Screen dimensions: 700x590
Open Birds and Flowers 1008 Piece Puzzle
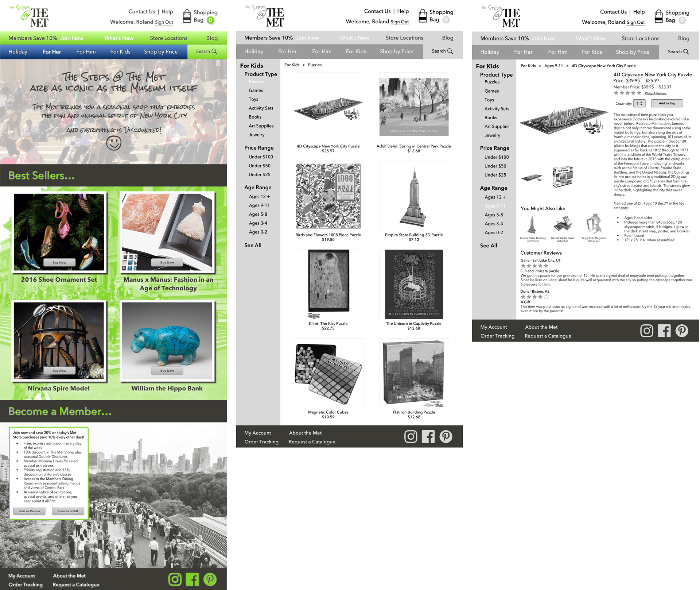point(328,196)
